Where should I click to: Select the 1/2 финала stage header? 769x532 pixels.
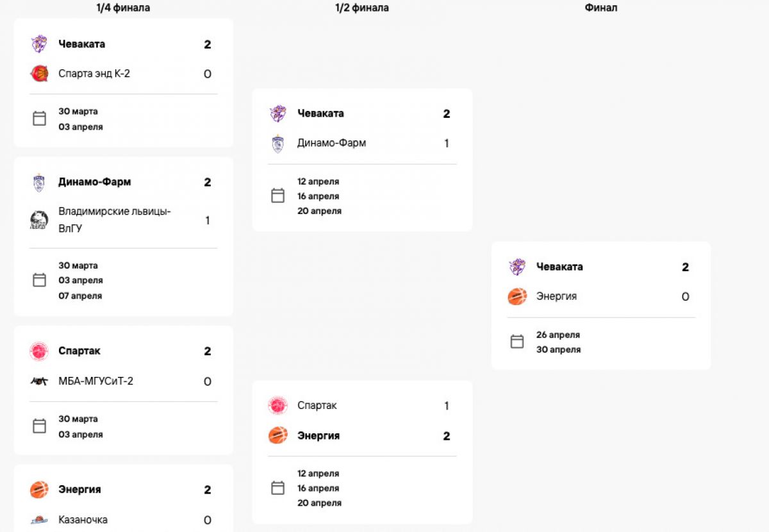click(362, 8)
